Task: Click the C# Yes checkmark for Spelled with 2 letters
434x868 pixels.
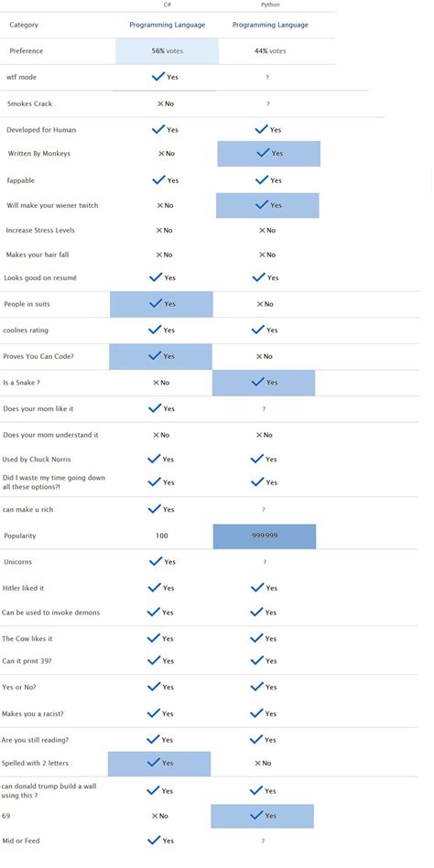Action: 160,763
